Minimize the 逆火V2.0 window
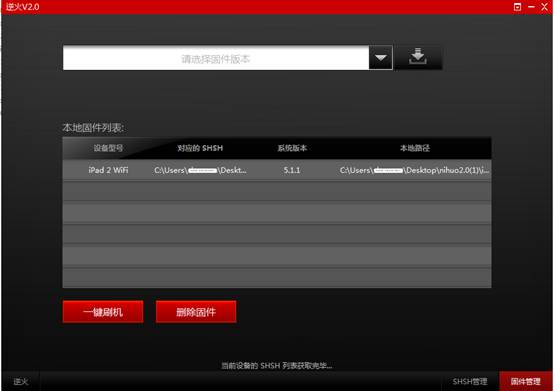Viewport: 554px width, 391px height. pos(531,7)
